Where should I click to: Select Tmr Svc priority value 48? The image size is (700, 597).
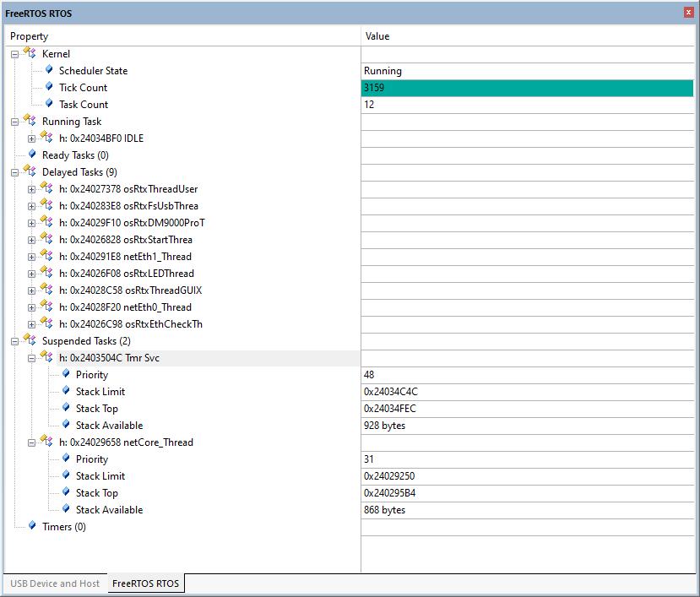point(527,375)
